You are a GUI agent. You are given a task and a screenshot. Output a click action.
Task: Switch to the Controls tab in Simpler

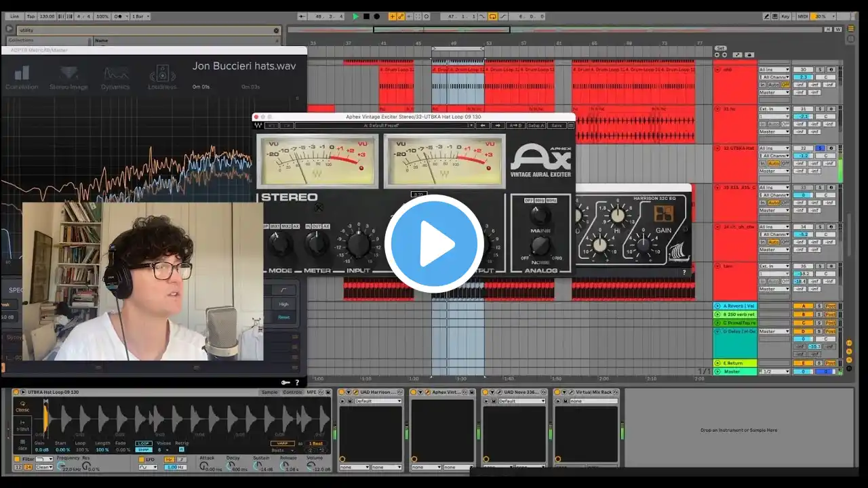tap(292, 392)
